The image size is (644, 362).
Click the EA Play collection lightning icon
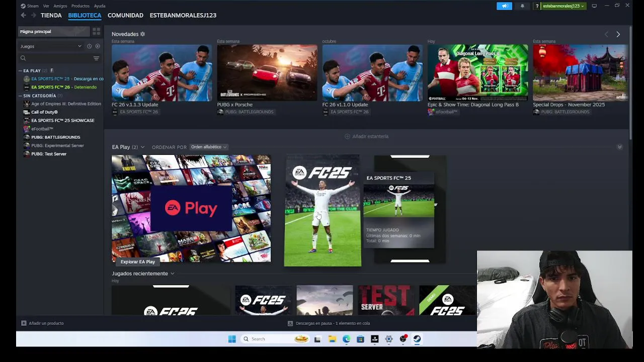click(51, 71)
